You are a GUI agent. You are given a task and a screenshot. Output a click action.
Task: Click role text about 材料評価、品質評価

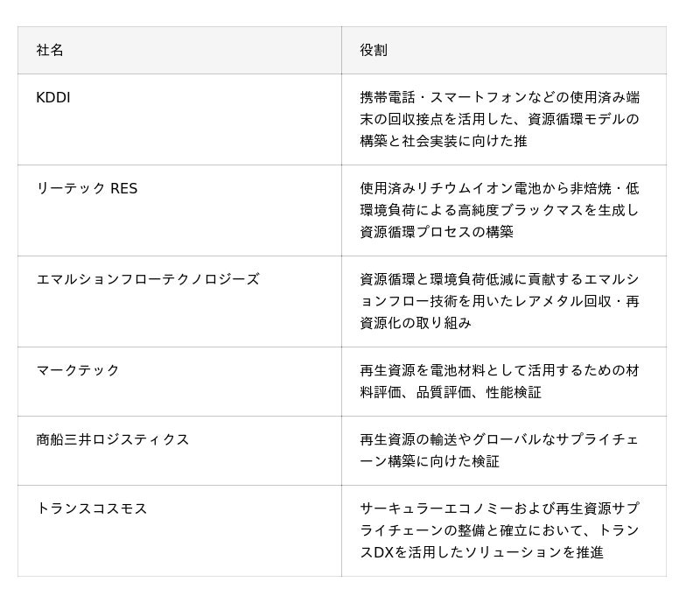click(500, 382)
